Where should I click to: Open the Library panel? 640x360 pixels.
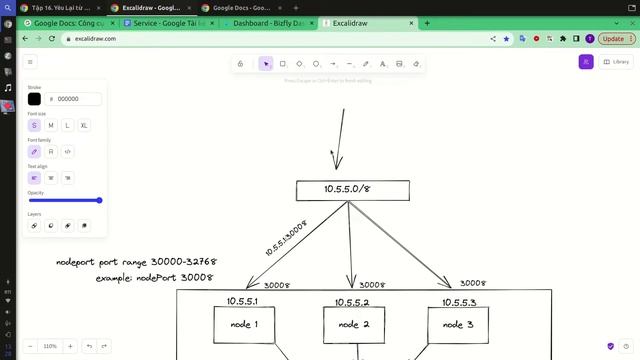pyautogui.click(x=616, y=62)
